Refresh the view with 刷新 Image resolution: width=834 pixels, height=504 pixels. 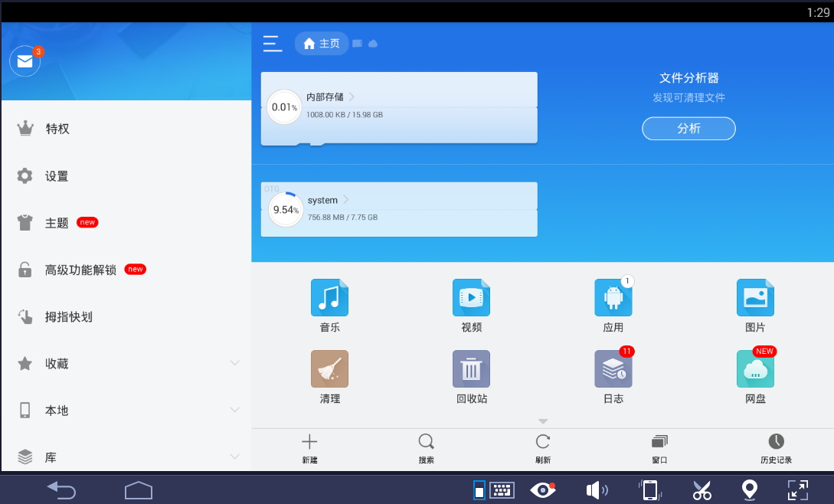pos(543,447)
